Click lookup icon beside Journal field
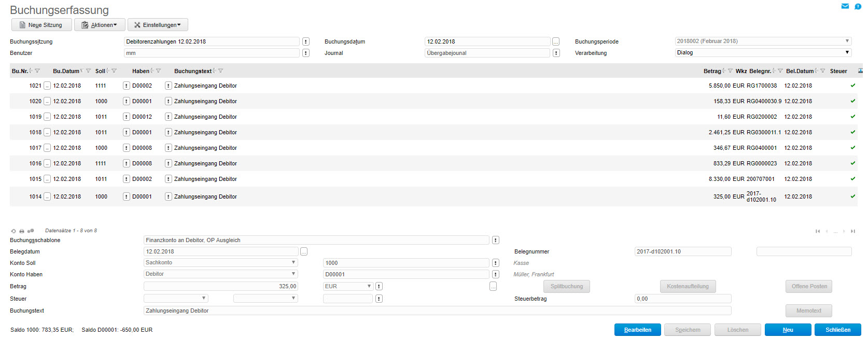This screenshot has height=338, width=868. click(556, 53)
